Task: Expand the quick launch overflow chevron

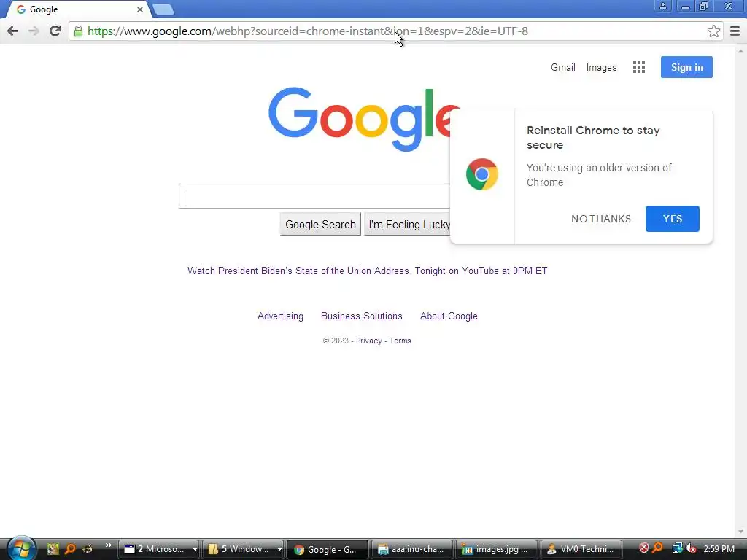Action: (x=108, y=545)
